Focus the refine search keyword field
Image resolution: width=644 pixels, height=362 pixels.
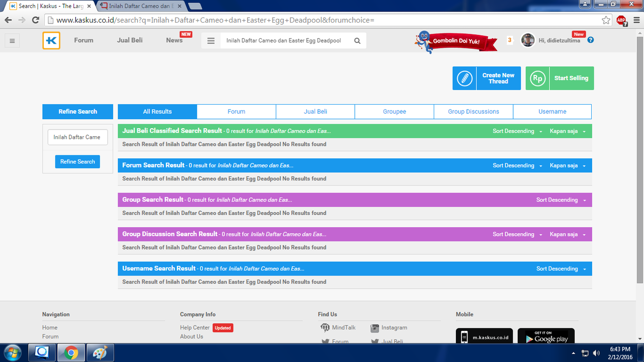77,137
